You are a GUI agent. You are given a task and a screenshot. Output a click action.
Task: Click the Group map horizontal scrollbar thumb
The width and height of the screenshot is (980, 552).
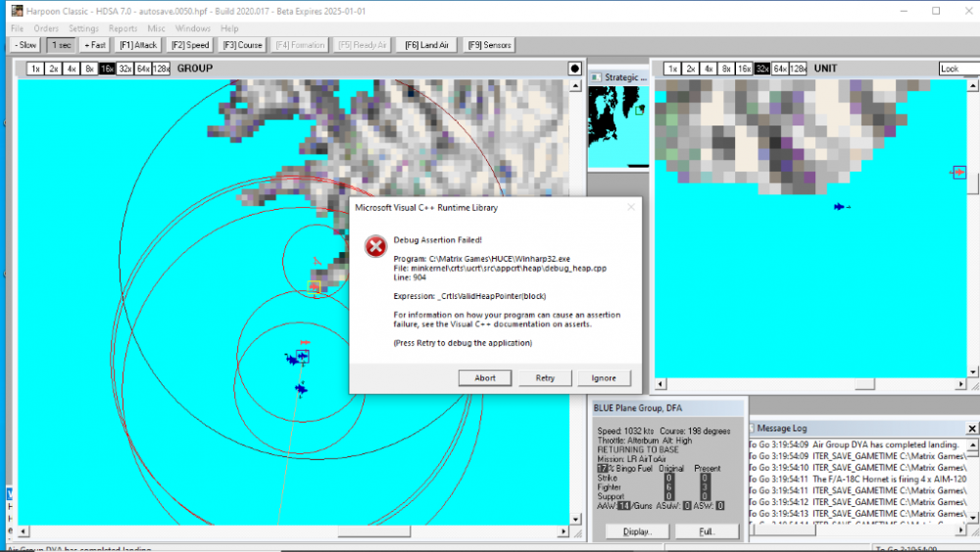coord(373,531)
